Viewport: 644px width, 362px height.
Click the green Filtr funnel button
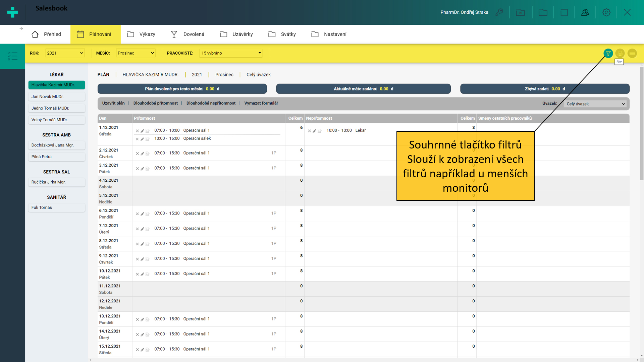[x=608, y=53]
